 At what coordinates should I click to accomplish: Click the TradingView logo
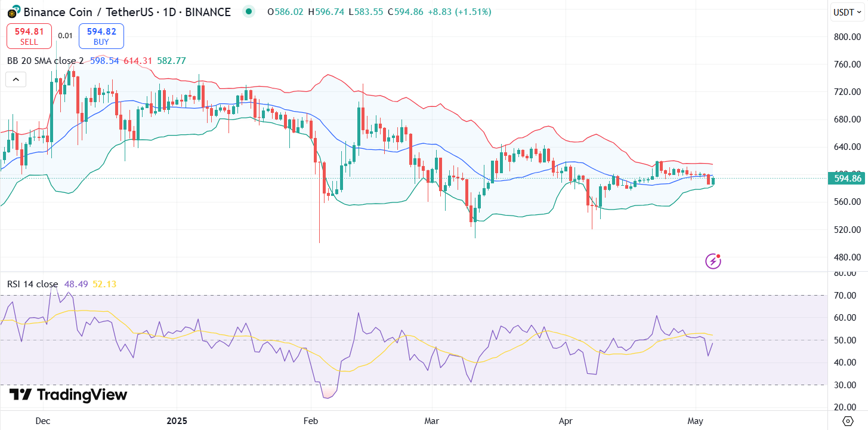pos(67,395)
